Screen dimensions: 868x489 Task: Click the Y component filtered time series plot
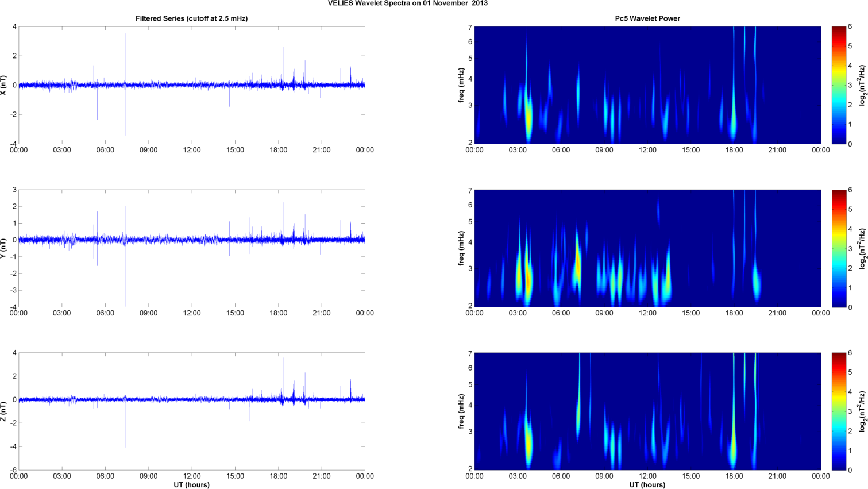tap(192, 248)
